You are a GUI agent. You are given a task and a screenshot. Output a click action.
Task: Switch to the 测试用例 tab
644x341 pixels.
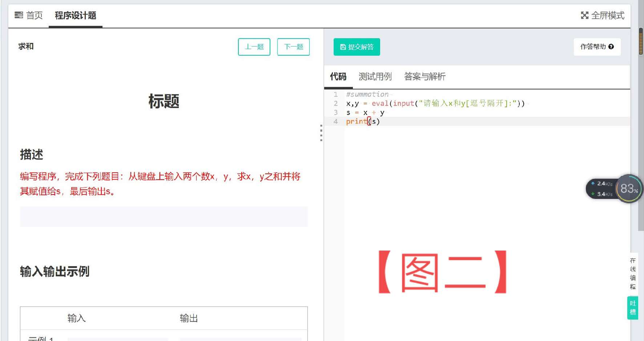[x=375, y=76]
